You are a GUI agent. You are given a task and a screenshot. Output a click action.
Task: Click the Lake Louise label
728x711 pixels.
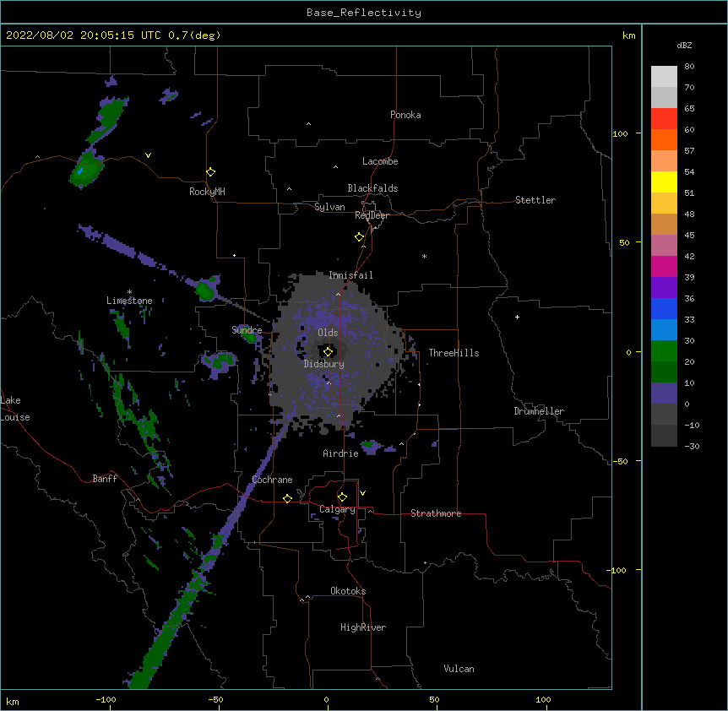point(15,409)
